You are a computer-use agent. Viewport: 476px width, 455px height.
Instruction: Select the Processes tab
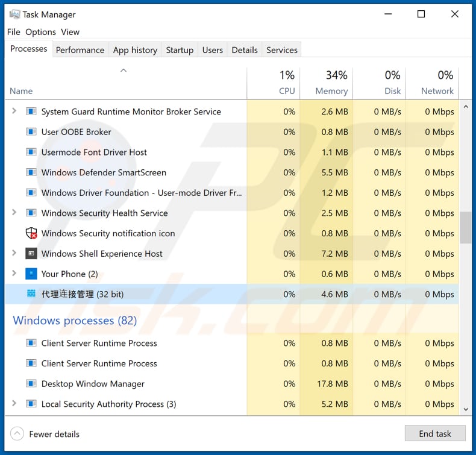tap(28, 49)
